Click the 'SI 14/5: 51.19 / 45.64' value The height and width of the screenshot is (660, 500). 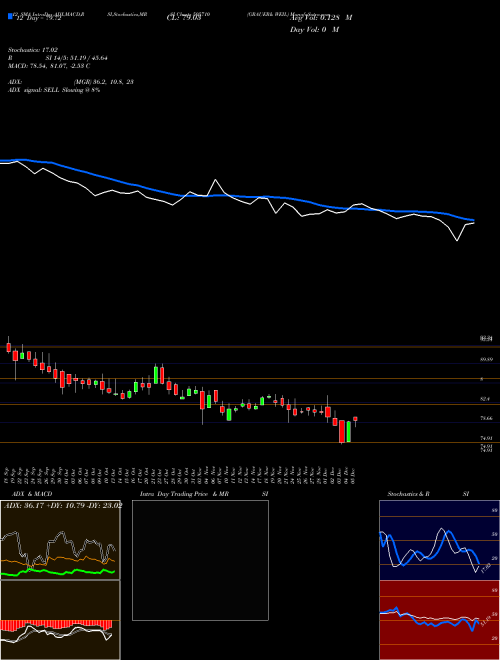[77, 58]
